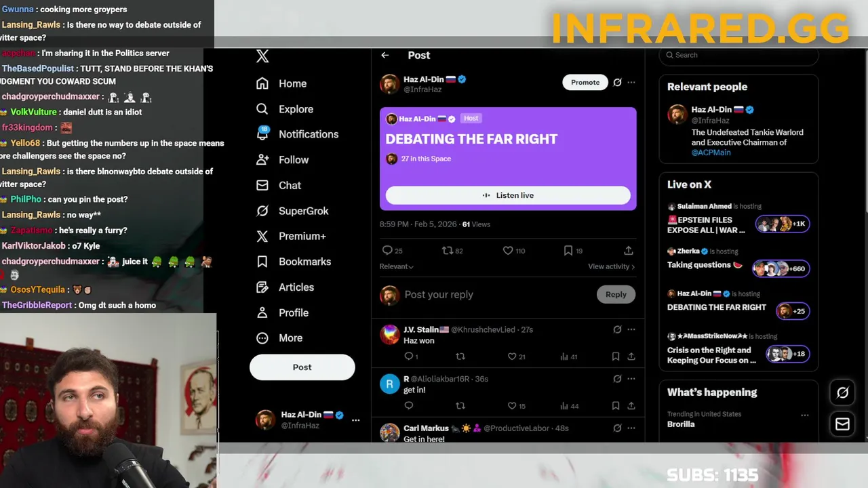Screen dimensions: 868x488
Task: Open account switcher dots by Haz Al-Din
Action: coord(355,420)
